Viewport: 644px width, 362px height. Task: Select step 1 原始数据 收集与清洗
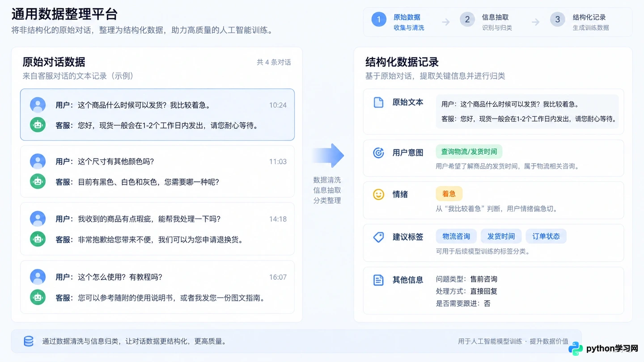[398, 22]
